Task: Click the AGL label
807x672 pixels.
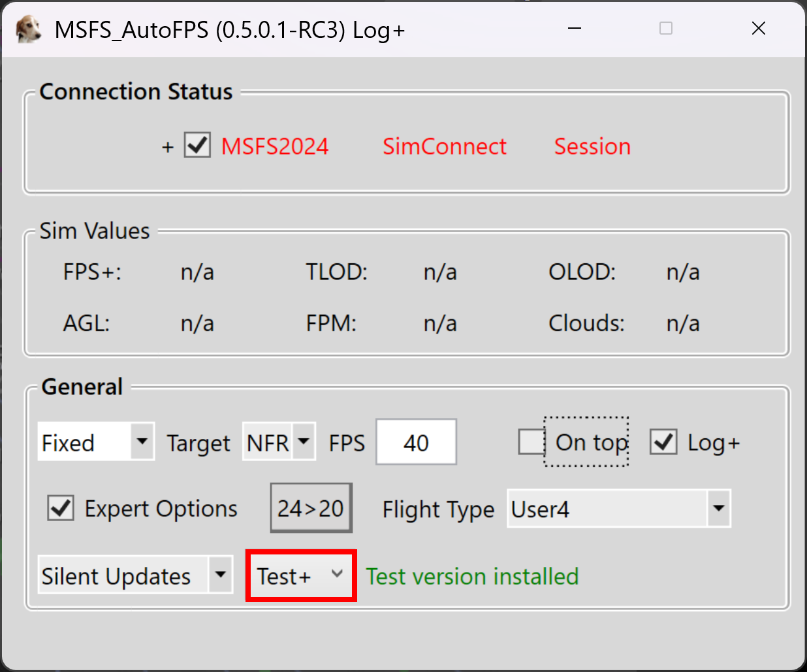Action: tap(86, 323)
